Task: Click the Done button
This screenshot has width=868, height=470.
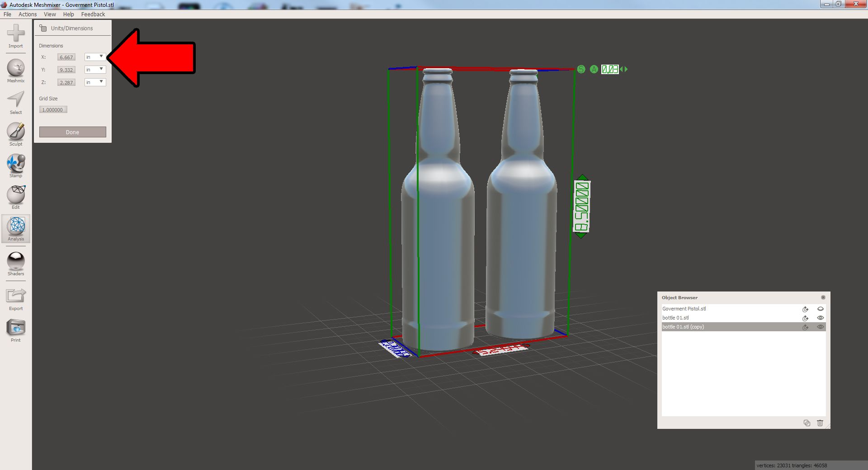Action: click(72, 132)
